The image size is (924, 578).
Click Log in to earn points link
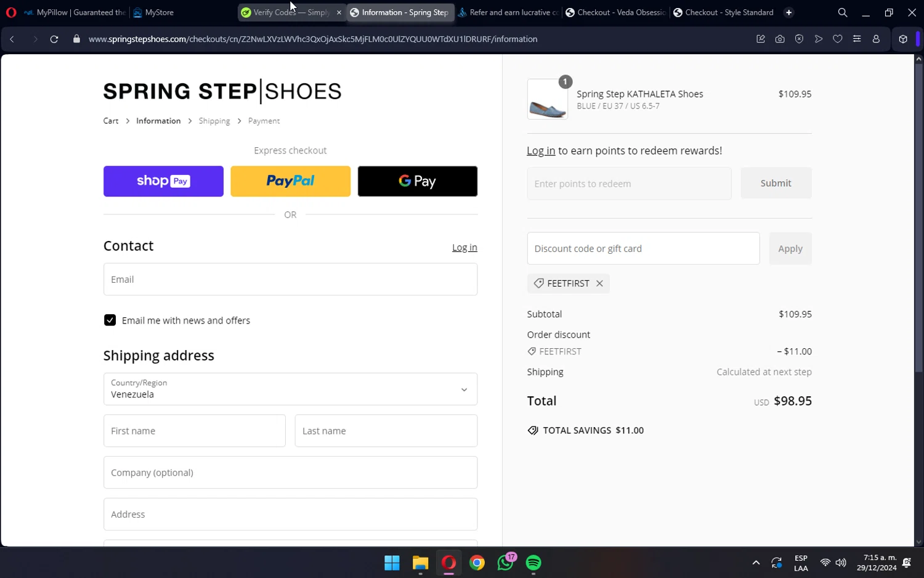coord(541,150)
